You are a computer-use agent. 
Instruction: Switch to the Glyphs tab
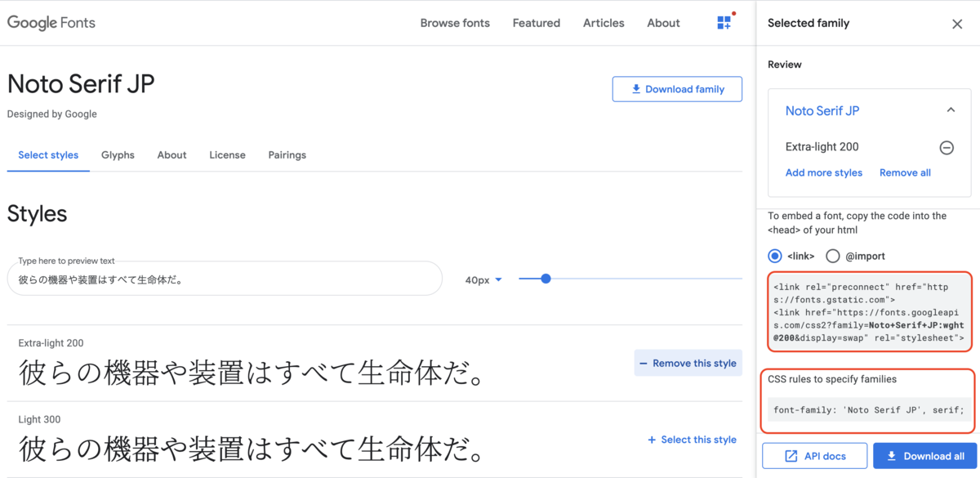[118, 155]
